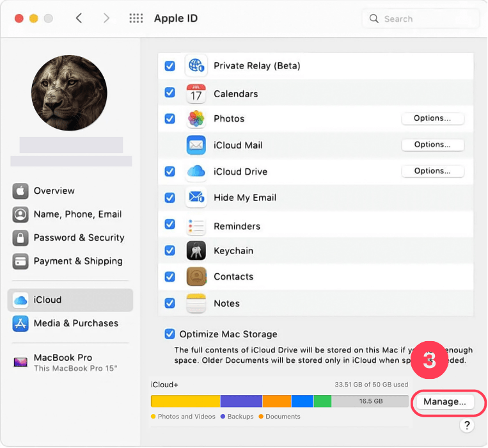The height and width of the screenshot is (448, 488).
Task: Click the Hide My Email icon
Action: [x=196, y=197]
